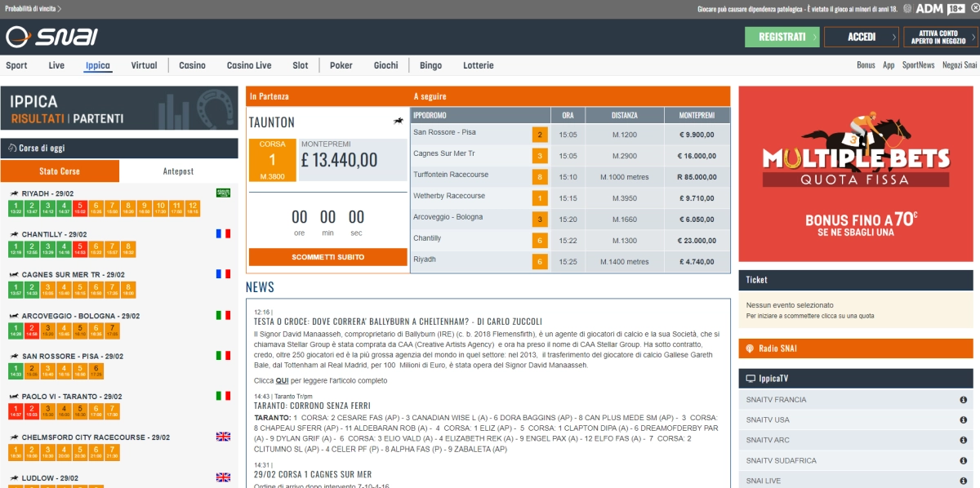Screen dimensions: 980x488
Task: Open Riyadh race 5 at 15:02
Action: pyautogui.click(x=80, y=208)
